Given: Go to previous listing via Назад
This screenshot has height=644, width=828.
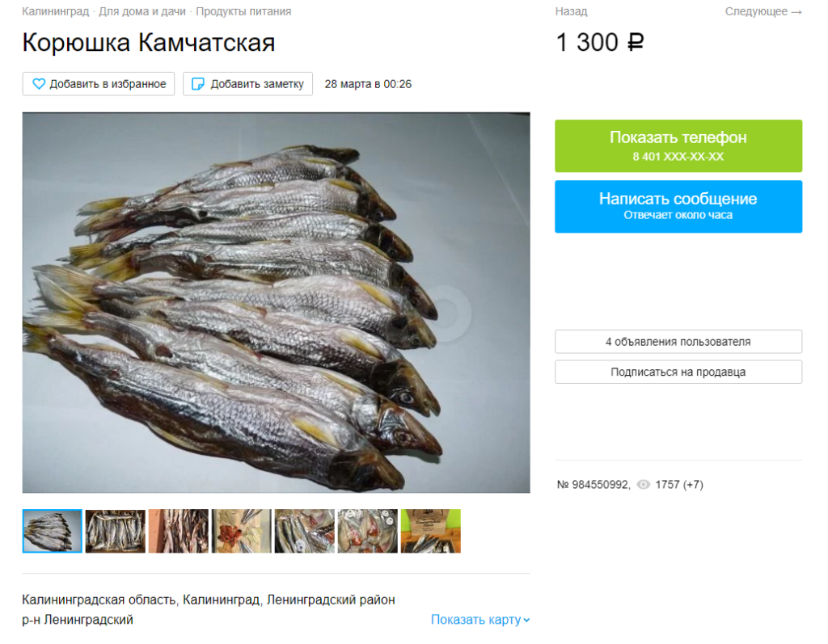Looking at the screenshot, I should 571,11.
